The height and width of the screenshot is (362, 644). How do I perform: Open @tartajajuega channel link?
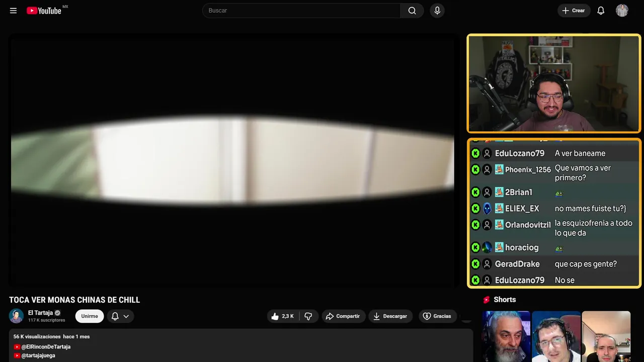point(38,355)
